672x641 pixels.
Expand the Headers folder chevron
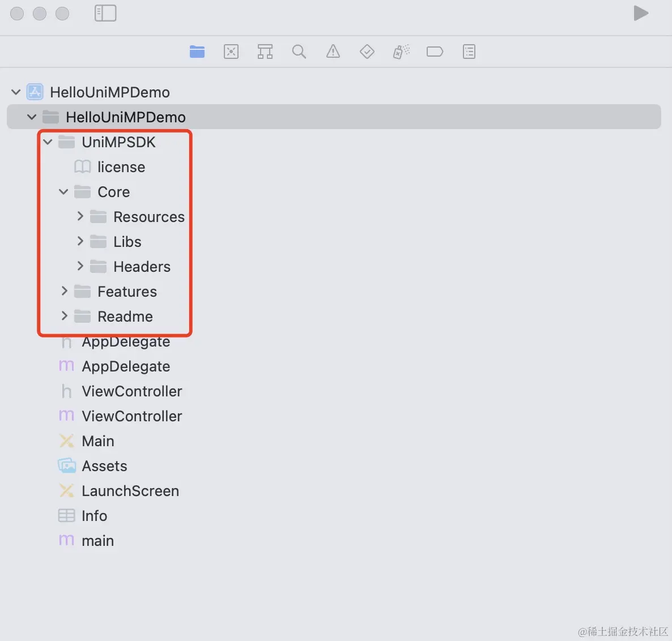80,266
